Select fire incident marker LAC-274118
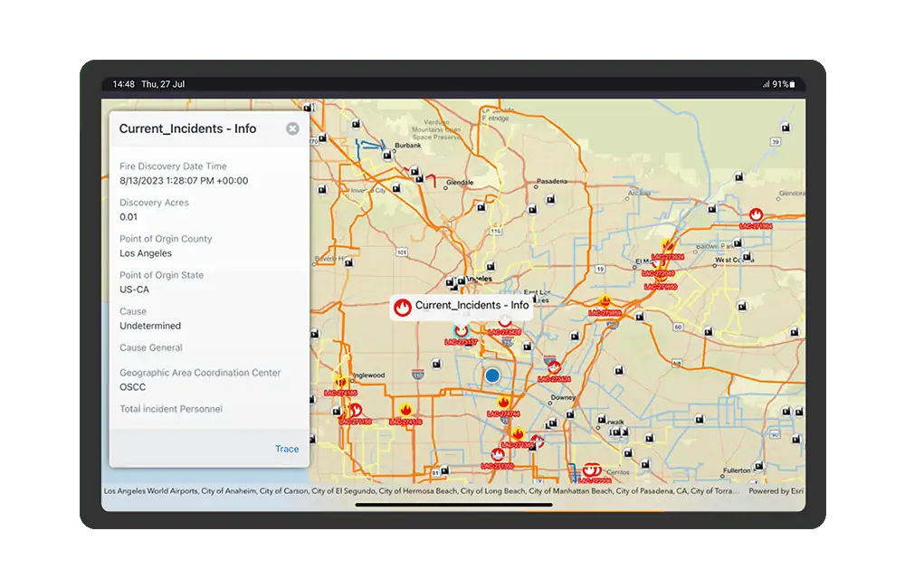This screenshot has width=905, height=588. (405, 411)
